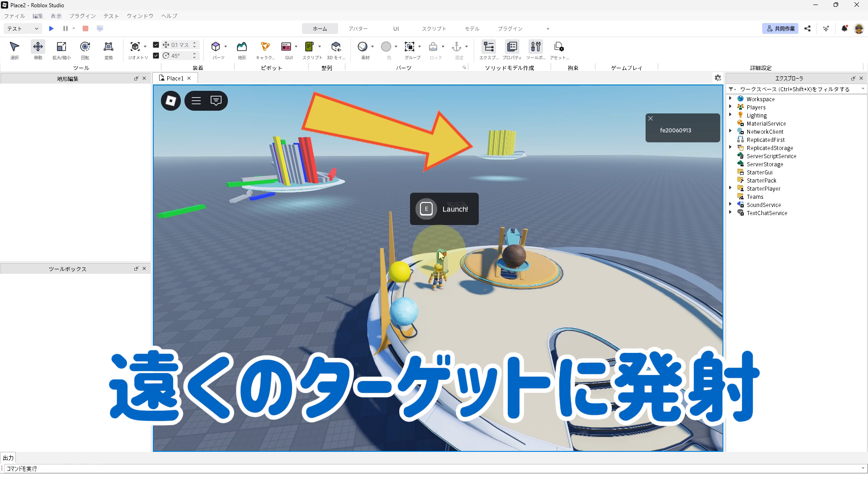Open the テスト mode dropdown
This screenshot has width=868, height=488.
pyautogui.click(x=23, y=28)
